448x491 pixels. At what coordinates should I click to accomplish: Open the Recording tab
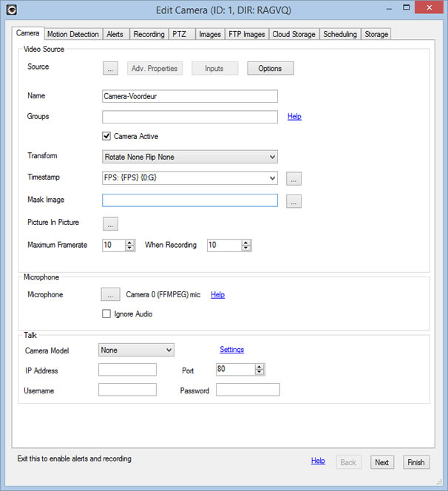[149, 34]
